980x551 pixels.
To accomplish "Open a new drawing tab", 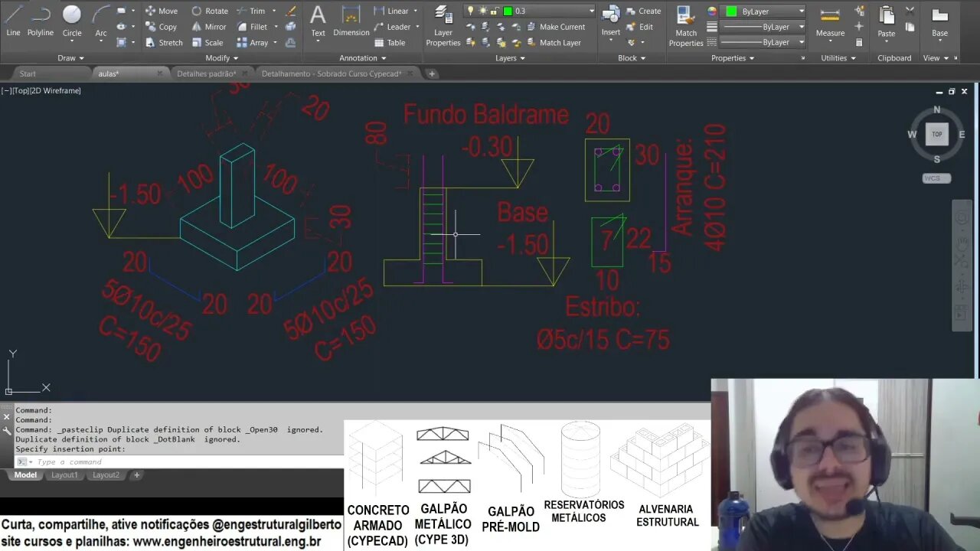I will click(x=432, y=73).
